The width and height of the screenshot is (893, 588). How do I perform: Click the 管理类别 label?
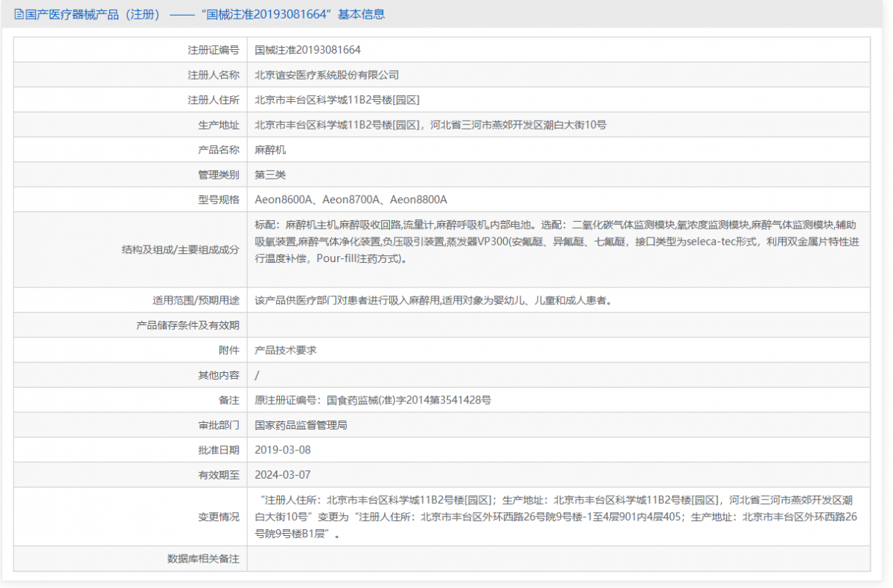coord(219,175)
